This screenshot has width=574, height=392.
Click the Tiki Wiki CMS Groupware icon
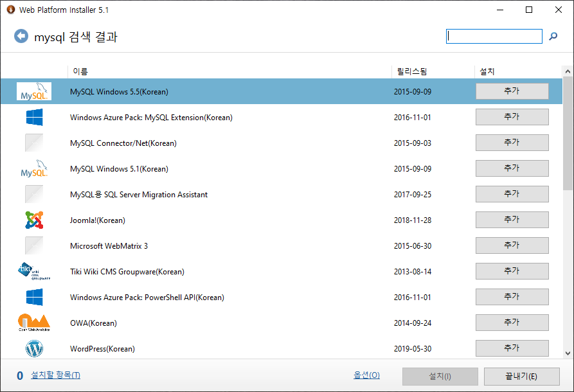(x=34, y=271)
